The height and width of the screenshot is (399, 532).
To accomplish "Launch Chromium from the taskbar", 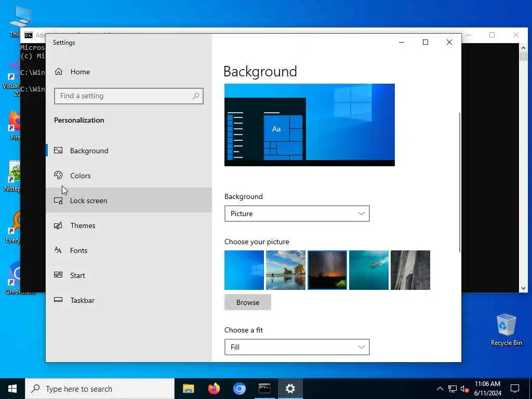I will click(x=239, y=389).
